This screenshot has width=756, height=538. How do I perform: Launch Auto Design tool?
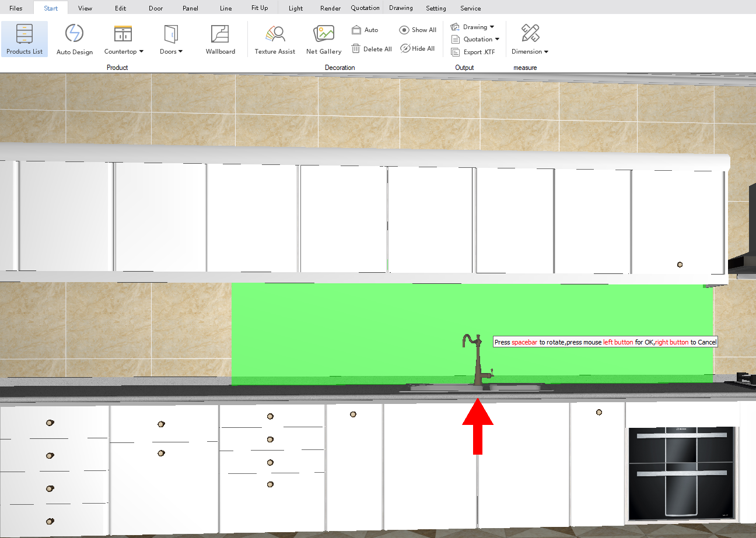point(75,40)
